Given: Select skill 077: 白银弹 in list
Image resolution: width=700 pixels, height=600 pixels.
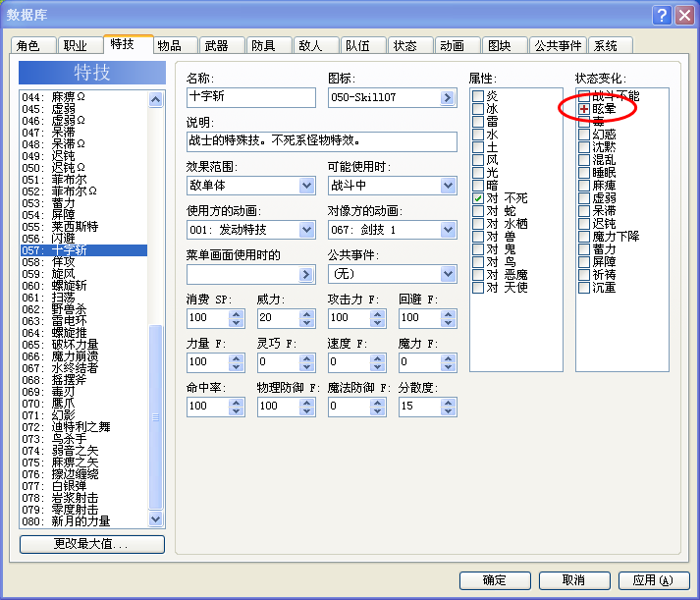Looking at the screenshot, I should coord(83,486).
